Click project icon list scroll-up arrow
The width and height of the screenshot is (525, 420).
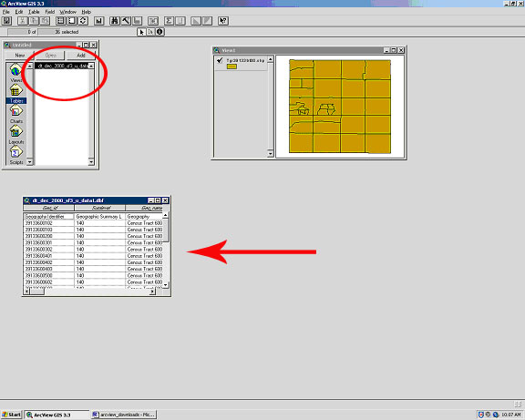coord(30,67)
